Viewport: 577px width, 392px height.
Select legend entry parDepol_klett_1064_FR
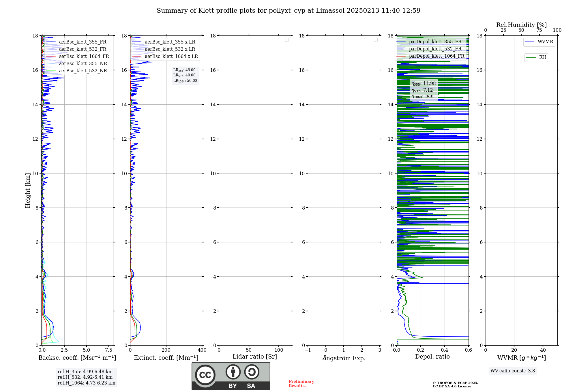pos(430,56)
